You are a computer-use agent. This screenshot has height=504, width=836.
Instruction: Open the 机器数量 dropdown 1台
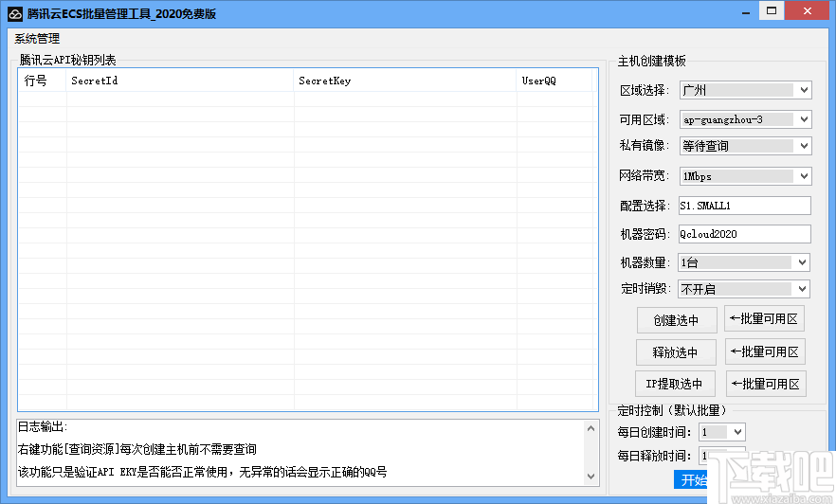[x=744, y=262]
